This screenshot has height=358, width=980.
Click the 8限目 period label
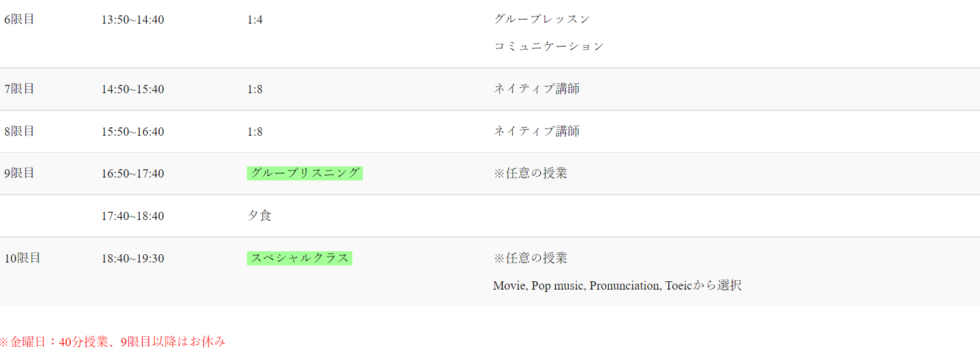(x=19, y=132)
